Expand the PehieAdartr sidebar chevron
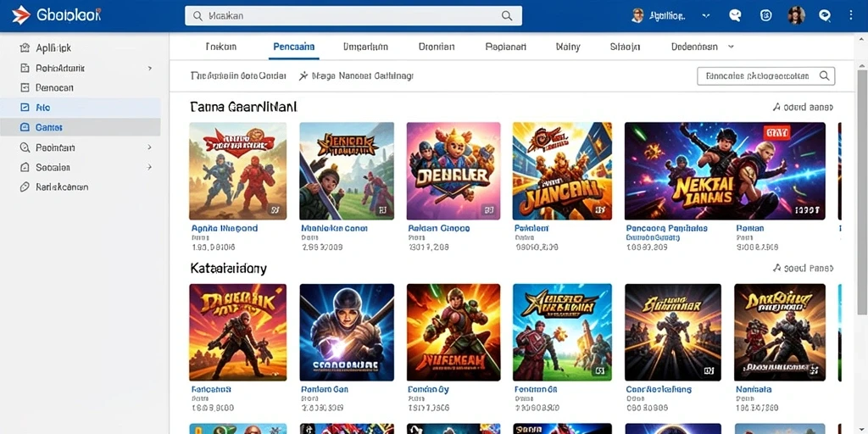This screenshot has height=434, width=868. coord(149,68)
